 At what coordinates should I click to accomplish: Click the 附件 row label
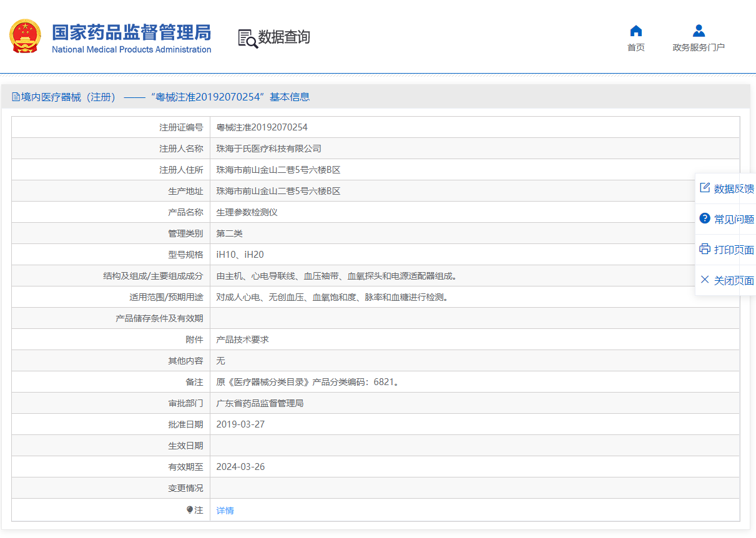(x=195, y=340)
